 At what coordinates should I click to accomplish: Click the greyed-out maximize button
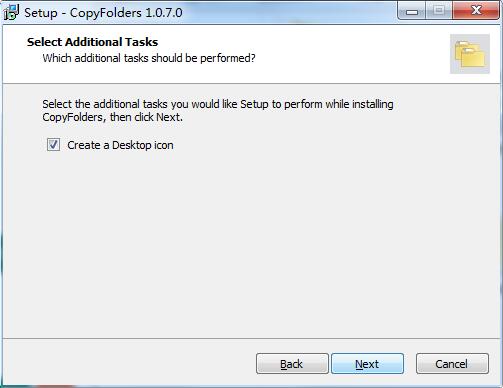[439, 11]
